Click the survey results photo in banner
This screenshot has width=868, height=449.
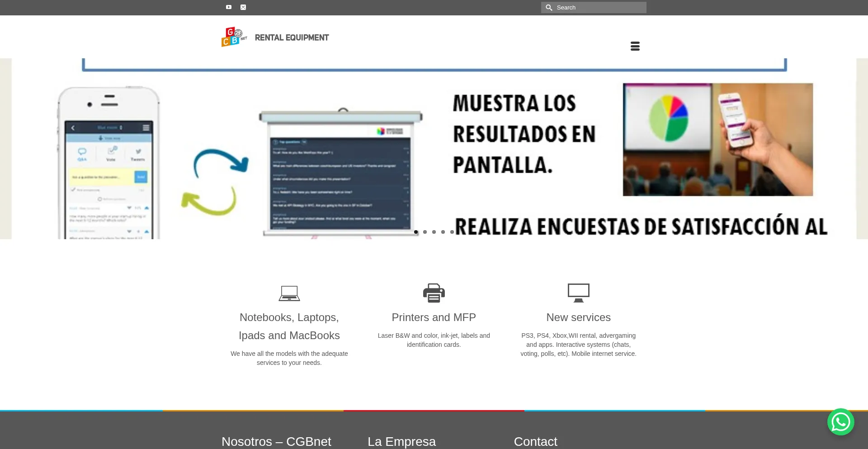717,139
